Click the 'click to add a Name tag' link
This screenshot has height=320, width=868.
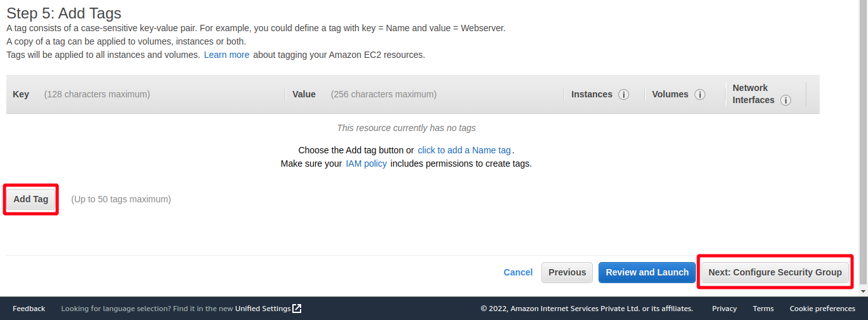click(x=465, y=150)
